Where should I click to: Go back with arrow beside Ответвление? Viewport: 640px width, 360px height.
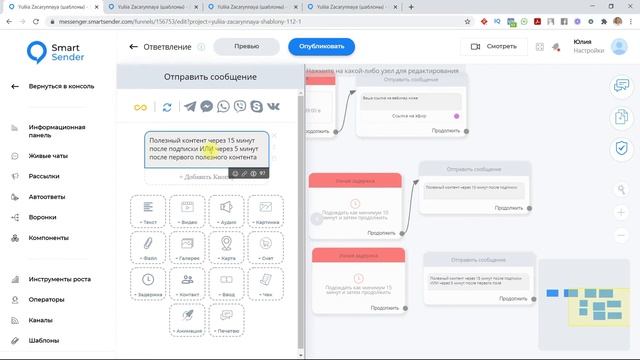tap(133, 47)
